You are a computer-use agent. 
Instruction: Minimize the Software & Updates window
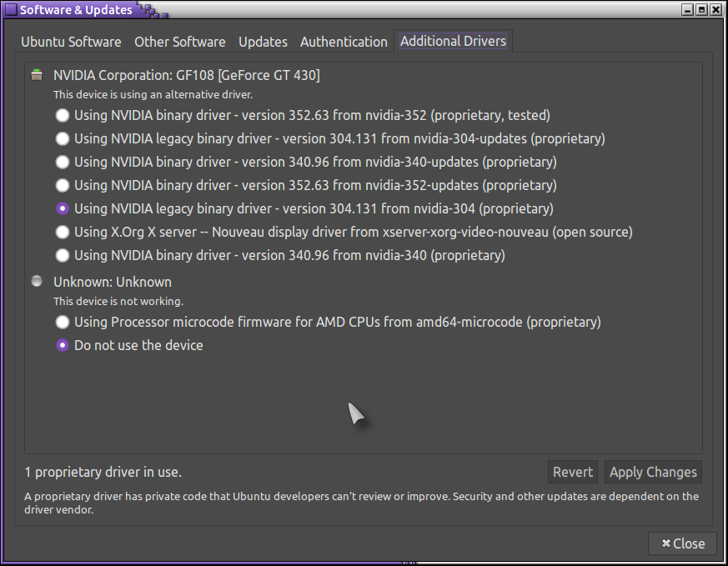[688, 9]
